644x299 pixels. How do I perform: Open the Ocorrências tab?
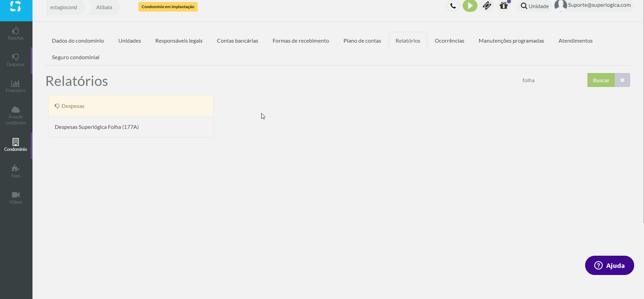[x=449, y=41]
